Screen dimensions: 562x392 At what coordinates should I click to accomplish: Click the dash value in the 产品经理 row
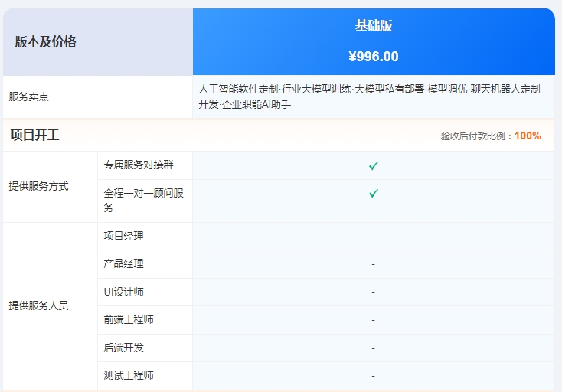(374, 264)
